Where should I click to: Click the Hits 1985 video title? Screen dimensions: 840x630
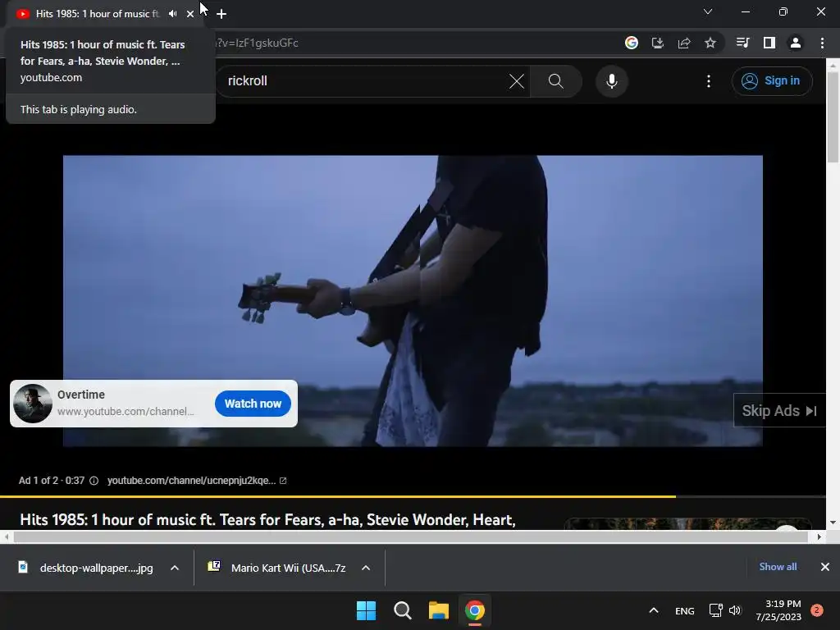[267, 519]
